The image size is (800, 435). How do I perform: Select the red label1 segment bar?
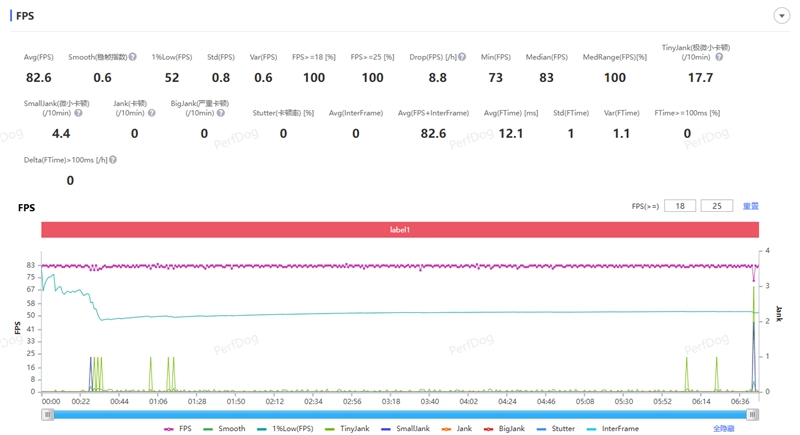pyautogui.click(x=400, y=230)
